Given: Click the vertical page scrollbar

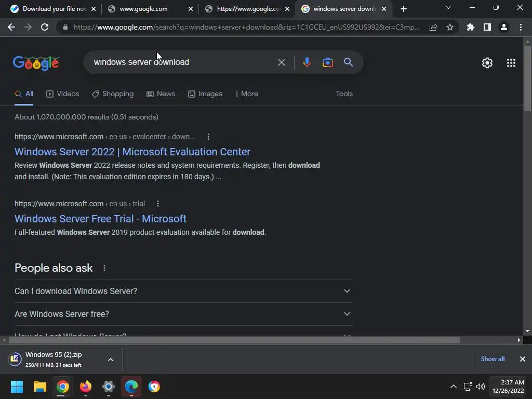Looking at the screenshot, I should [527, 78].
